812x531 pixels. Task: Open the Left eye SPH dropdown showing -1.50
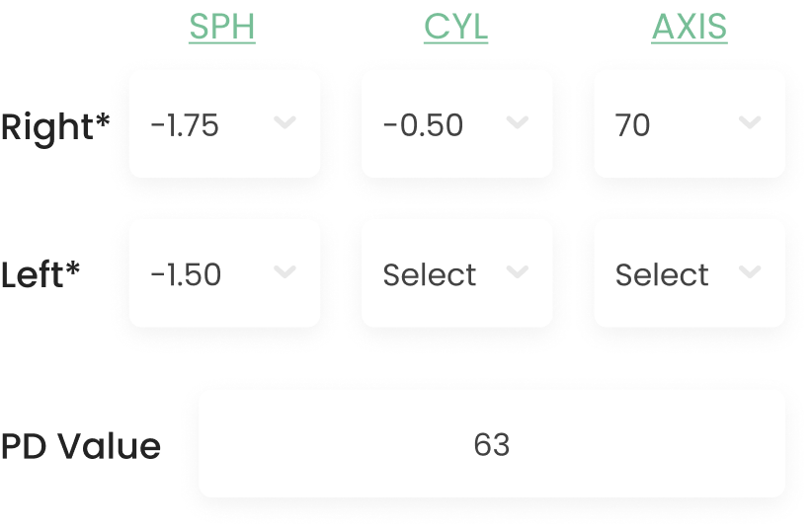coord(224,273)
